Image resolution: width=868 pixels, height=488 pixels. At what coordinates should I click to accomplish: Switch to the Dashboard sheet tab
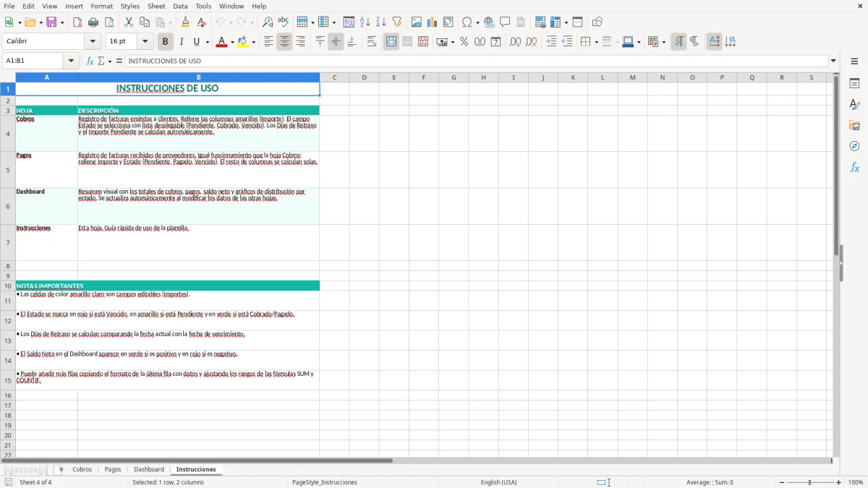tap(149, 470)
